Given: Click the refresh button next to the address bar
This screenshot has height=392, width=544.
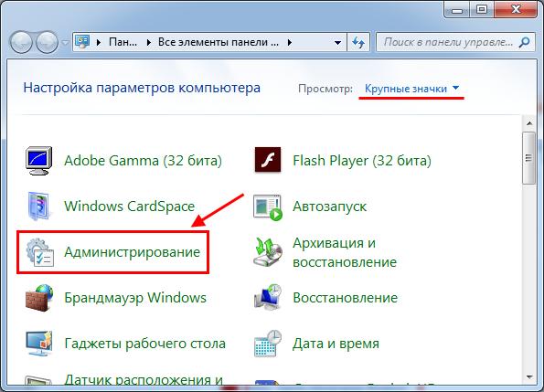Looking at the screenshot, I should click(358, 42).
